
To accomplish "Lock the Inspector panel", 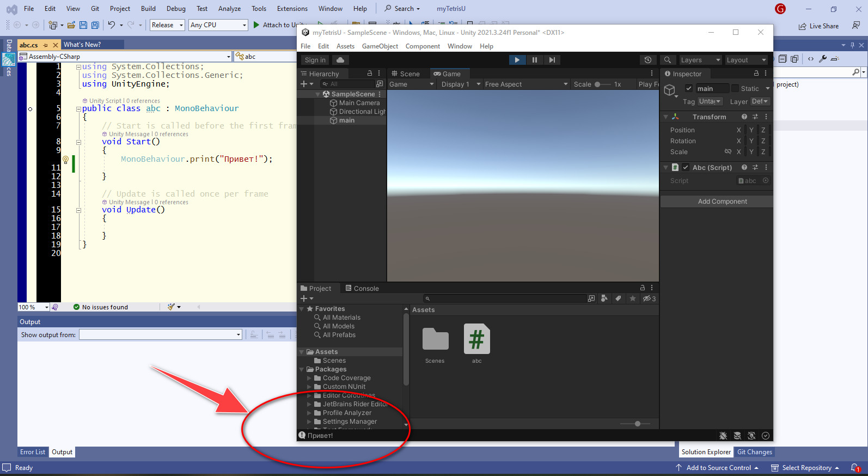I will (756, 73).
